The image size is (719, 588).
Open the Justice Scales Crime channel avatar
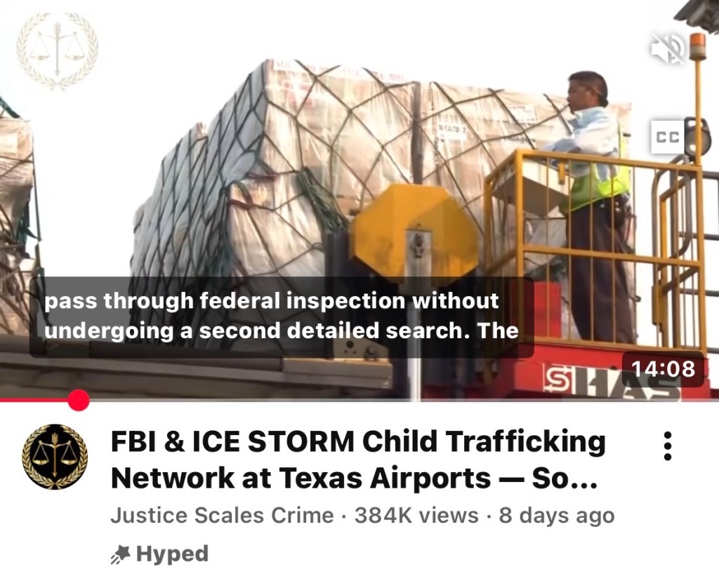(55, 457)
